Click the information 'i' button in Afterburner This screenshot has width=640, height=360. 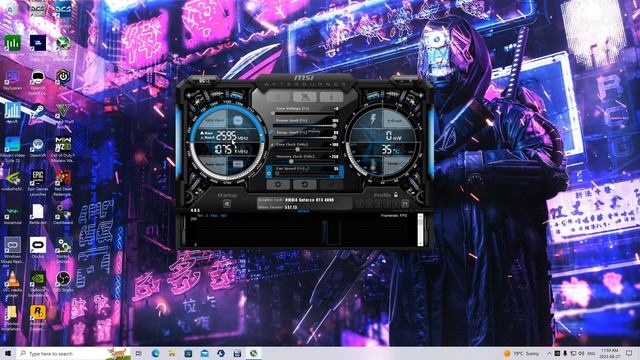pyautogui.click(x=331, y=97)
